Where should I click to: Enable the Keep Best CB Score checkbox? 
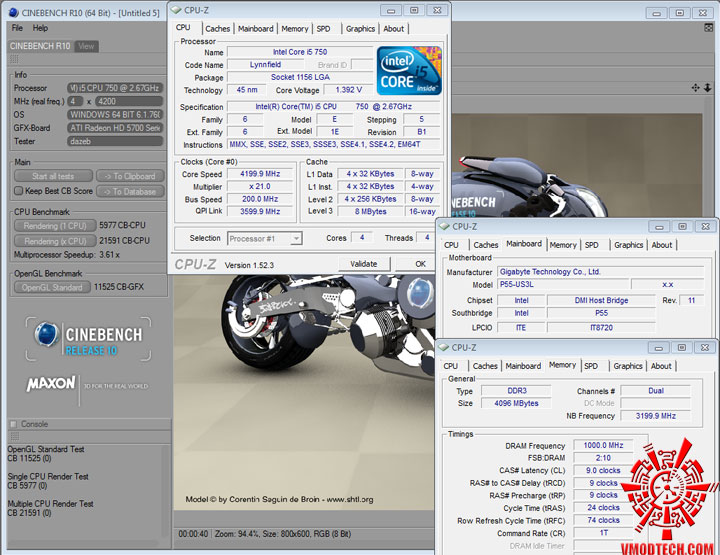19,191
